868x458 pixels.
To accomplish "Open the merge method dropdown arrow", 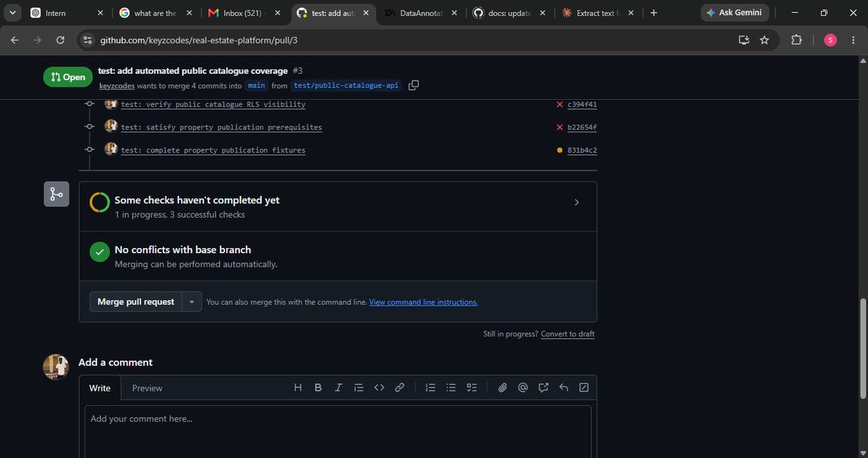I will tap(192, 302).
